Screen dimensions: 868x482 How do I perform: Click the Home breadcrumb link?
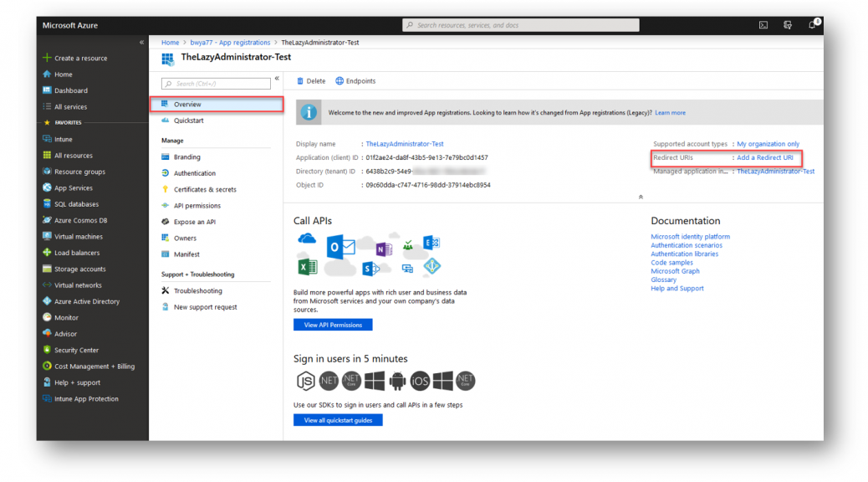(170, 42)
